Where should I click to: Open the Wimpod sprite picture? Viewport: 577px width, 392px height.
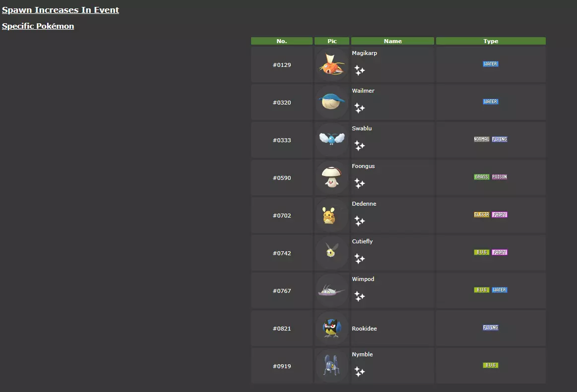click(x=332, y=291)
